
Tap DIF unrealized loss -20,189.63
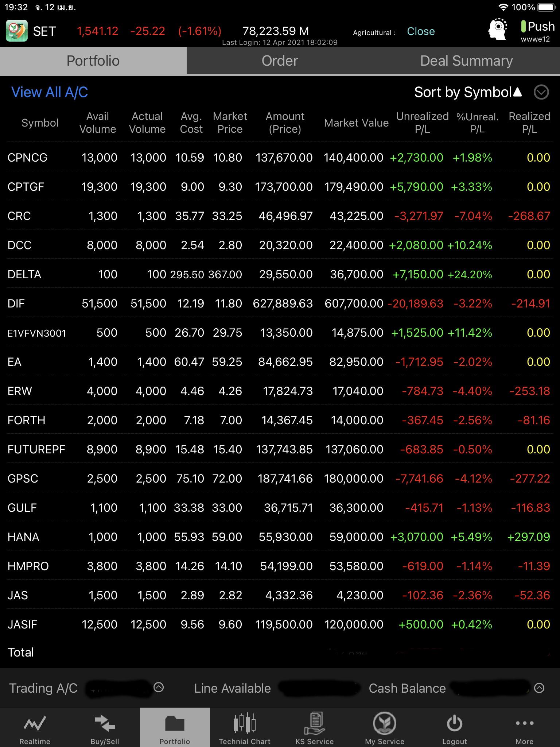[x=415, y=303]
